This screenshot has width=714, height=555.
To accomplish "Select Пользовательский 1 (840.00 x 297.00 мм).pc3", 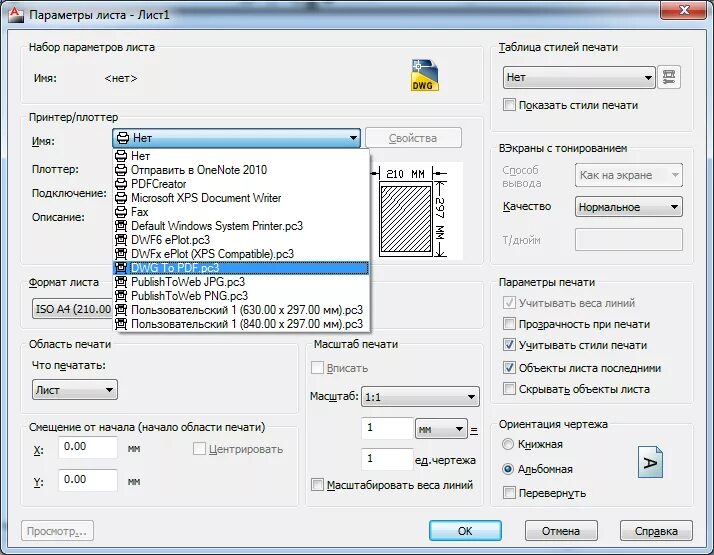I will point(241,324).
